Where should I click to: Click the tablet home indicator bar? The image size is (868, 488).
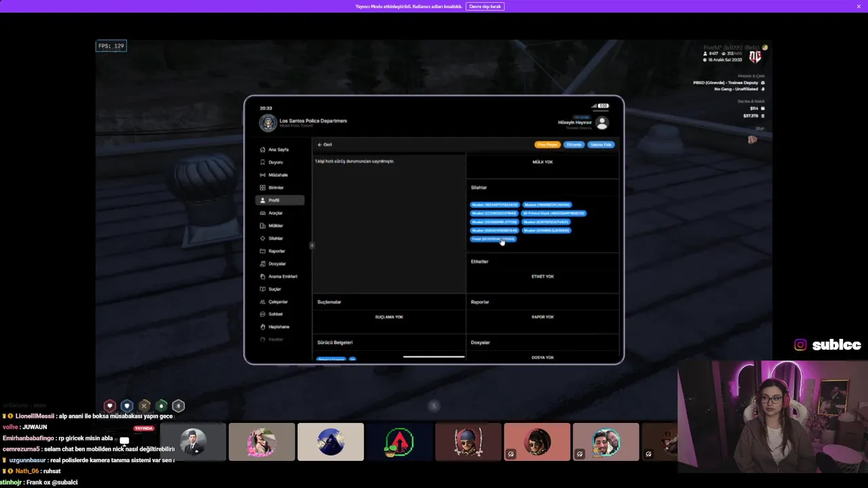point(434,357)
